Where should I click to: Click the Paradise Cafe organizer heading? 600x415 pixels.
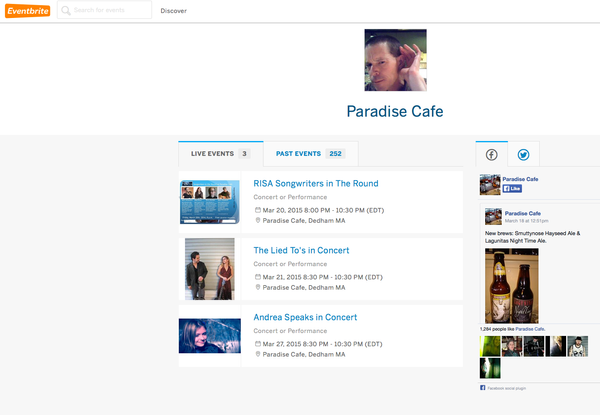[395, 111]
